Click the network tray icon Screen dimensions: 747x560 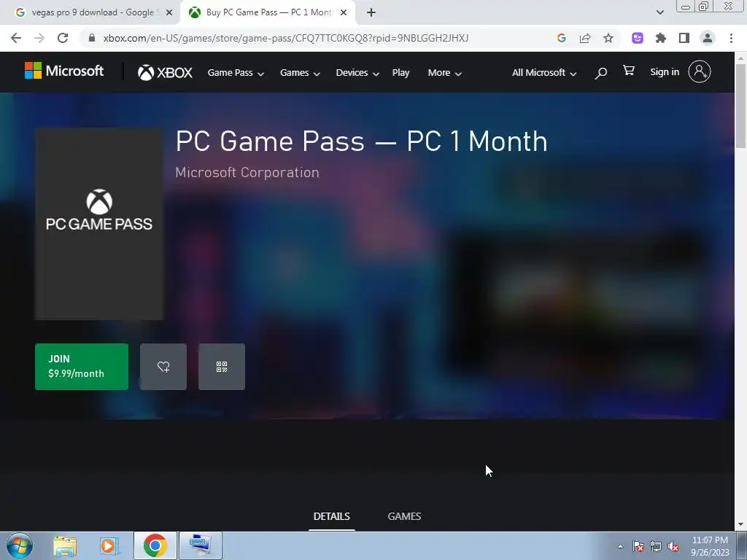click(x=656, y=547)
